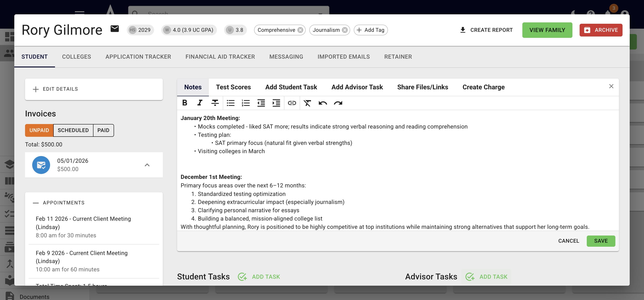
Task: Toggle bold formatting in notes editor
Action: 185,103
